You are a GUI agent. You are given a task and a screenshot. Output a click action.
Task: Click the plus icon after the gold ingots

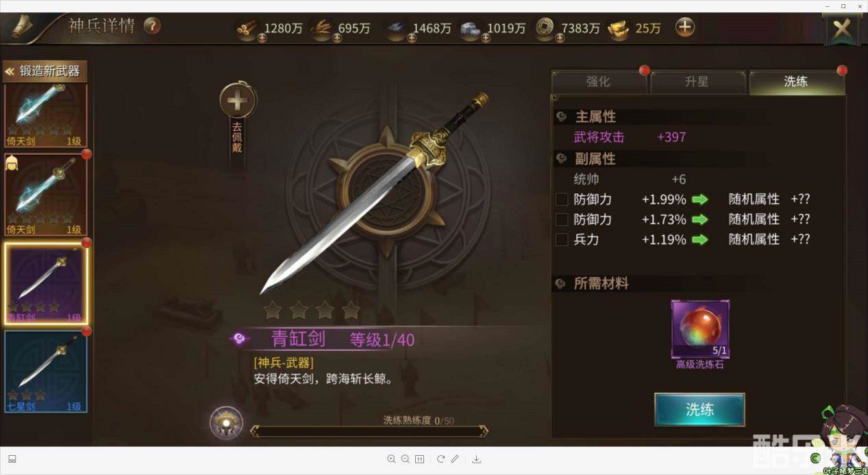pos(685,27)
